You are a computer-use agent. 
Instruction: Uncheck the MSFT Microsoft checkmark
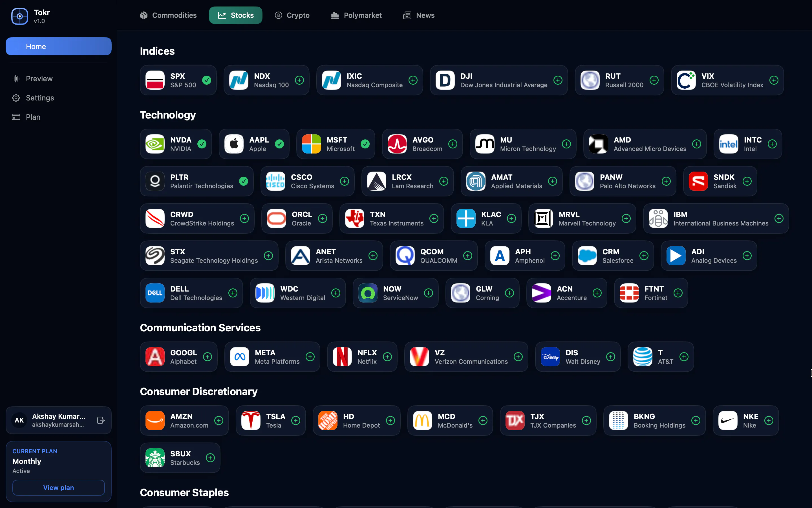tap(365, 144)
